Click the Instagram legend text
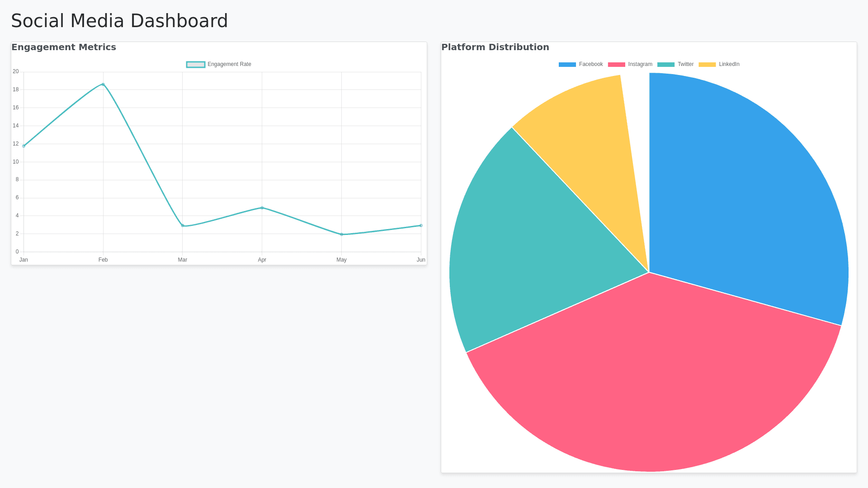Viewport: 868px width, 488px height. point(640,64)
